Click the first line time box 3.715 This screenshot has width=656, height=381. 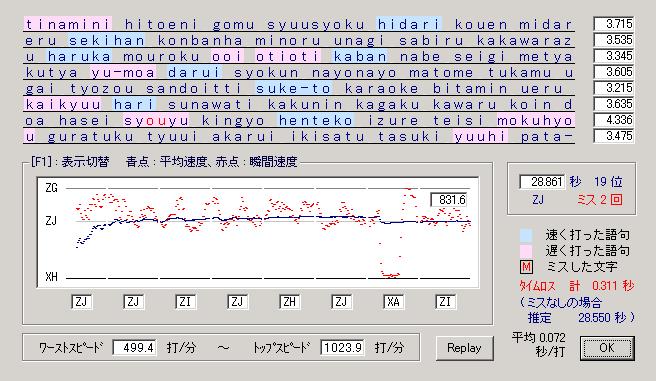pyautogui.click(x=614, y=24)
